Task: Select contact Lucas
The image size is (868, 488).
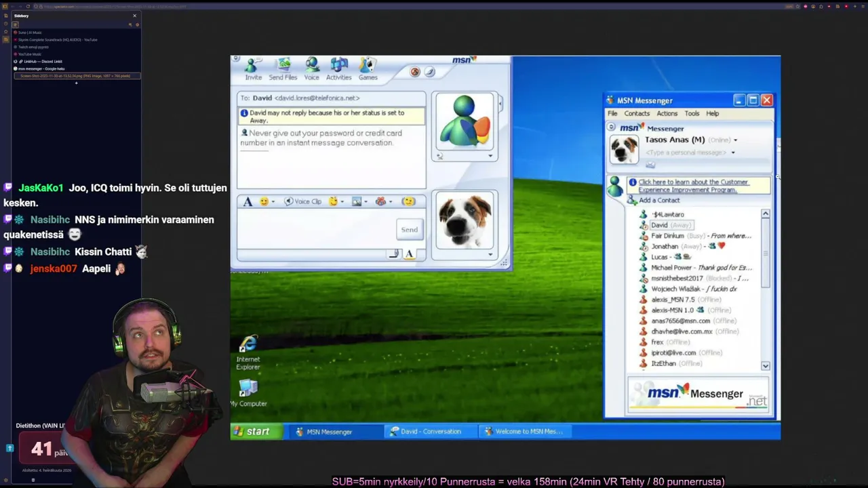Action: [665, 257]
